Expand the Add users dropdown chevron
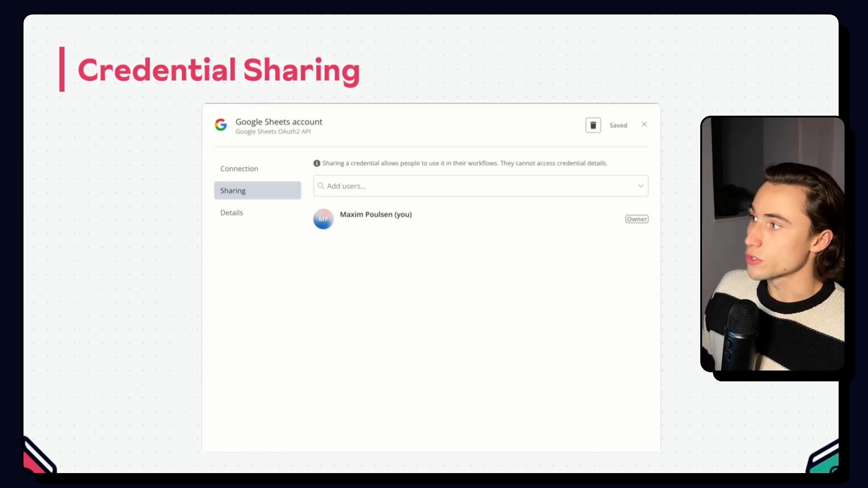Screen dimensions: 868x488 click(x=641, y=186)
